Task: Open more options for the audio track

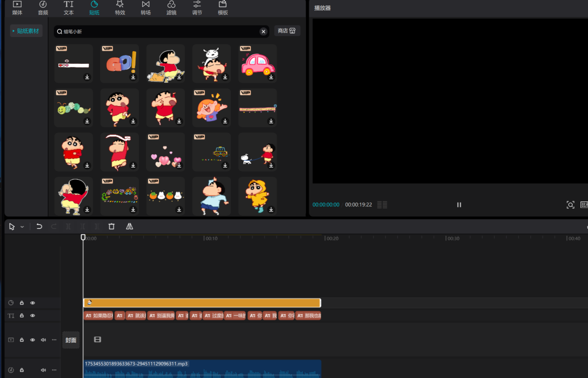Action: click(x=54, y=370)
